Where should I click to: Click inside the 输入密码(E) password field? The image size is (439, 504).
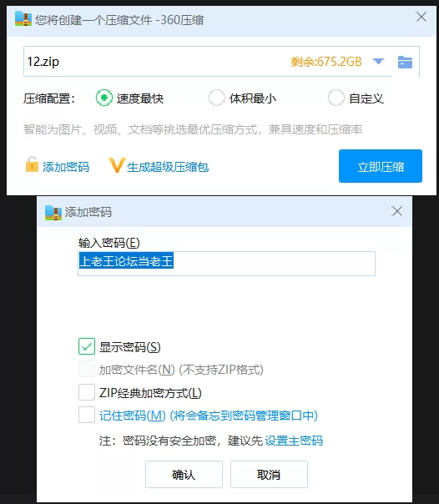point(226,264)
